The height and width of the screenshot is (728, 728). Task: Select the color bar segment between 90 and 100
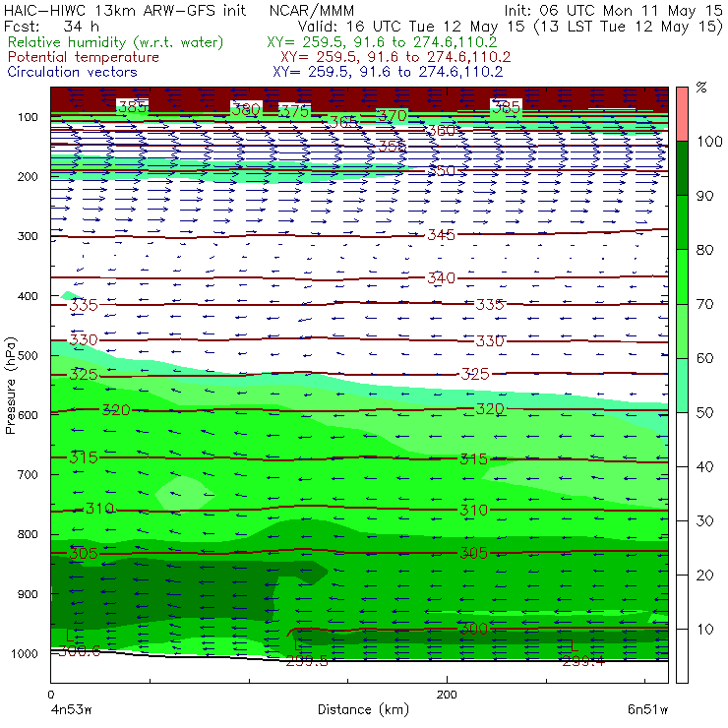pyautogui.click(x=682, y=168)
